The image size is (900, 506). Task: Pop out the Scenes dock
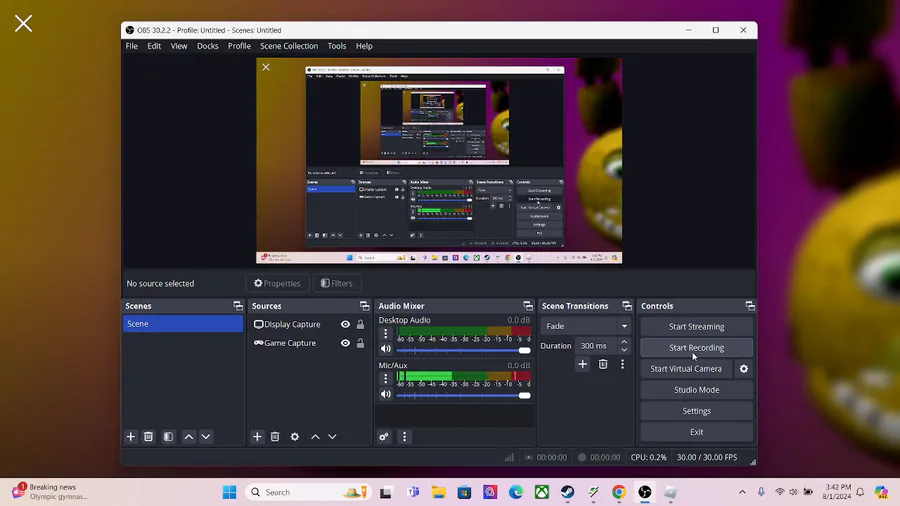point(238,306)
